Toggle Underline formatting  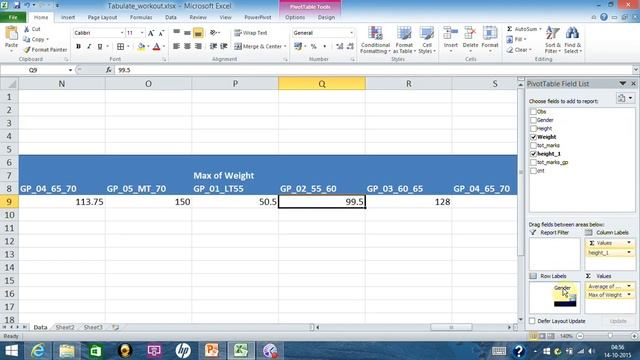click(x=100, y=47)
